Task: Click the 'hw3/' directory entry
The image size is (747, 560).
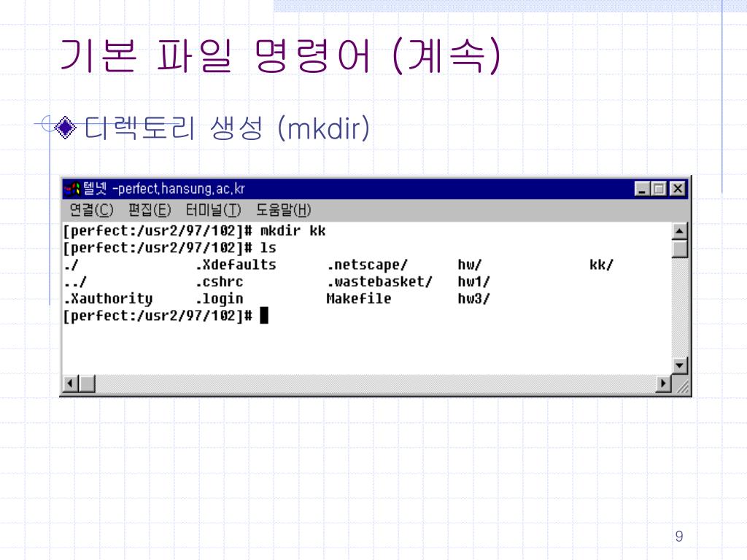Action: [x=473, y=299]
